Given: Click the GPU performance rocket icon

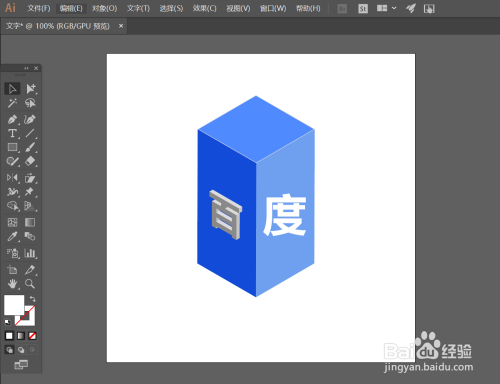Looking at the screenshot, I should click(411, 9).
